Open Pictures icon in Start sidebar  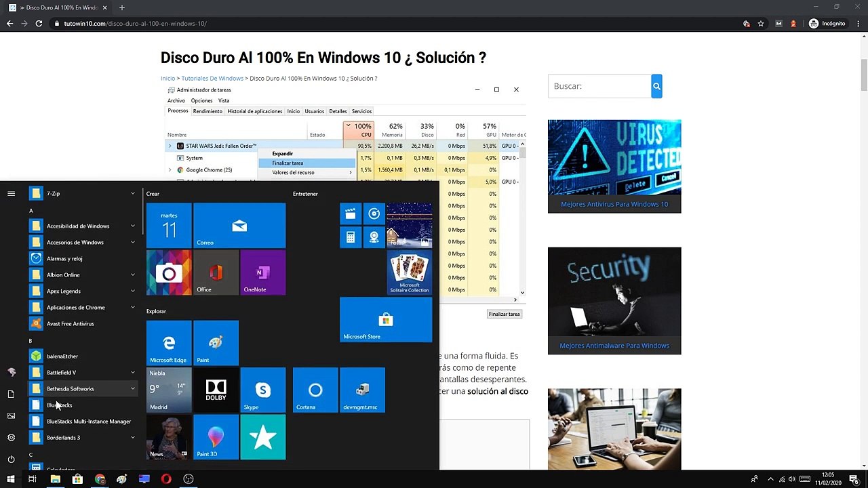pyautogui.click(x=11, y=415)
